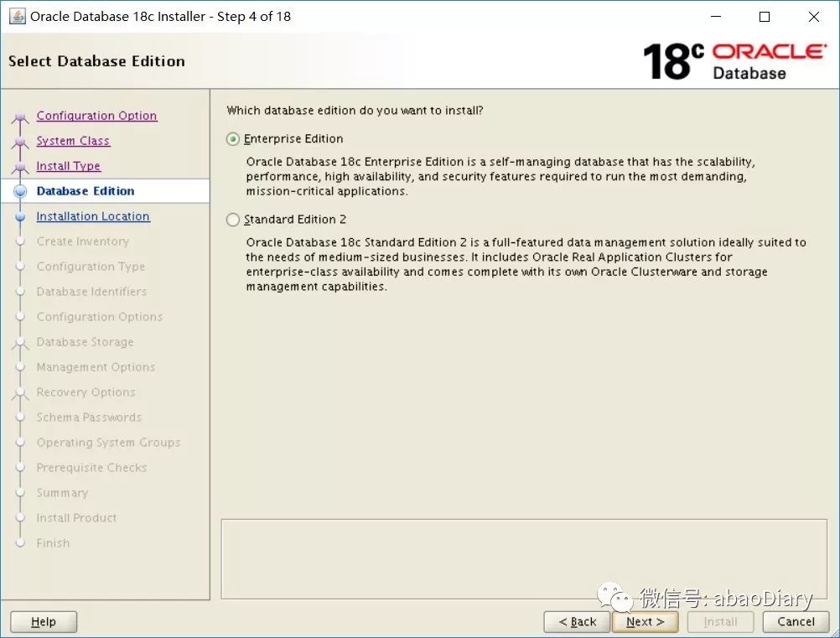Click the Installation Location step bullet icon
This screenshot has width=840, height=638.
(x=20, y=216)
